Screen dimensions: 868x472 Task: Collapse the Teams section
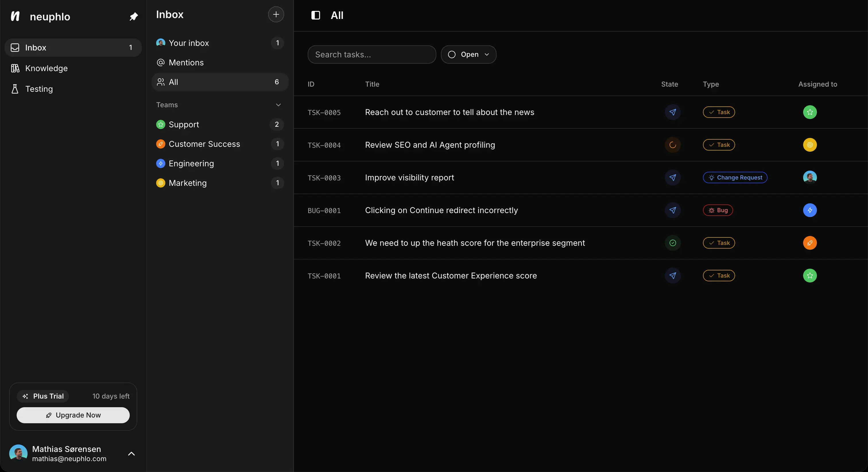coord(279,105)
